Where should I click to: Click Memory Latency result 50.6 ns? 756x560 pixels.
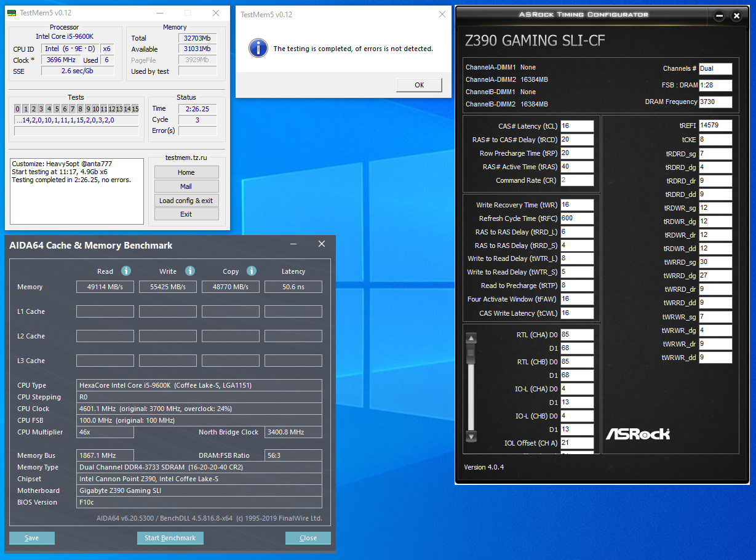coord(293,287)
